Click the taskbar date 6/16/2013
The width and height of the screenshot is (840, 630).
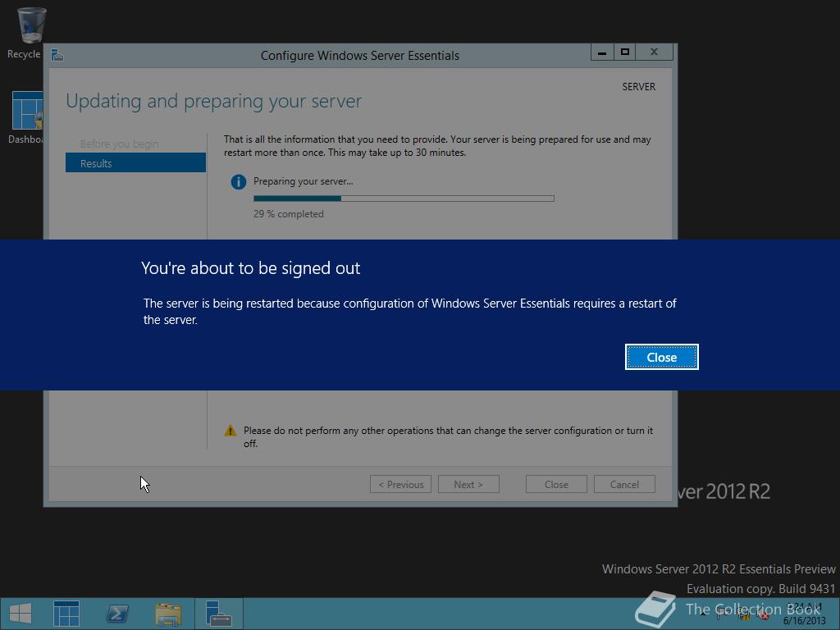(x=804, y=622)
